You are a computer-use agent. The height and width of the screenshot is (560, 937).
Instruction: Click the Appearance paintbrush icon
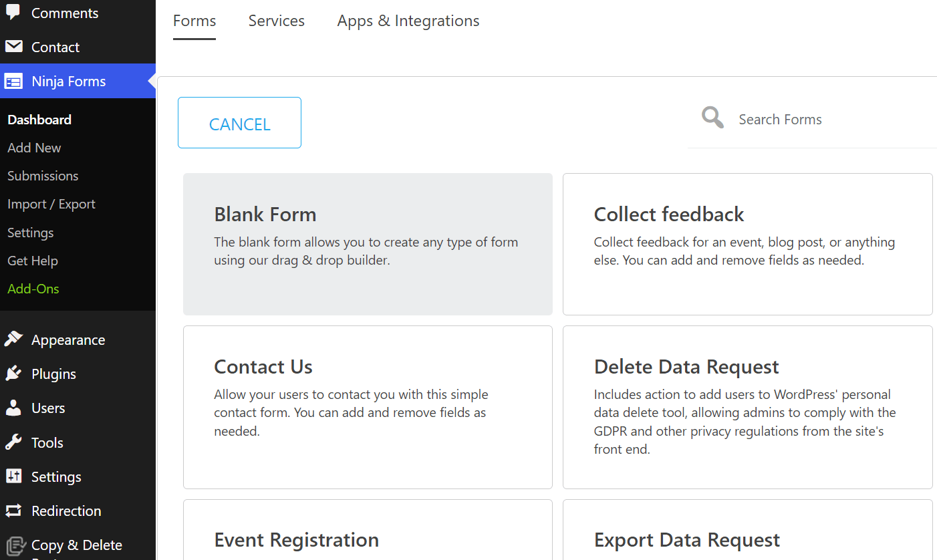(x=13, y=339)
